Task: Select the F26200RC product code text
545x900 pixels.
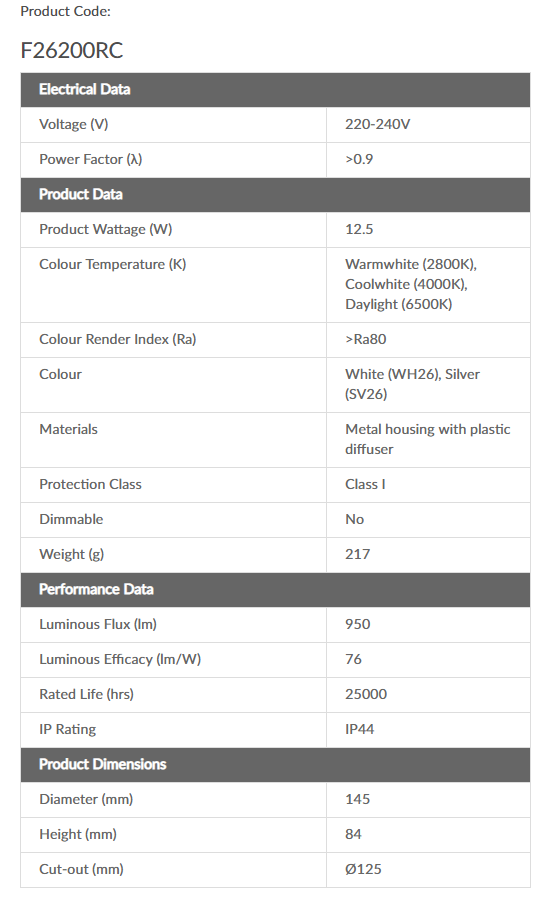Action: 72,51
